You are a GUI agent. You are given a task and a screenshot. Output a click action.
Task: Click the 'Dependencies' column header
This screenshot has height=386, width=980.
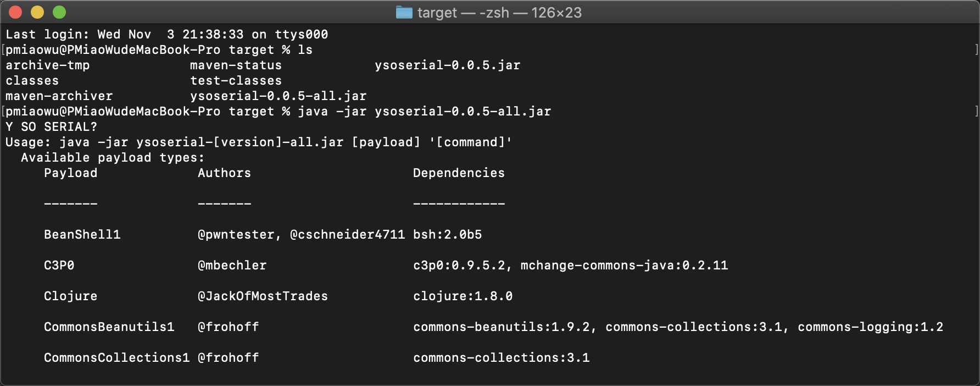[459, 173]
